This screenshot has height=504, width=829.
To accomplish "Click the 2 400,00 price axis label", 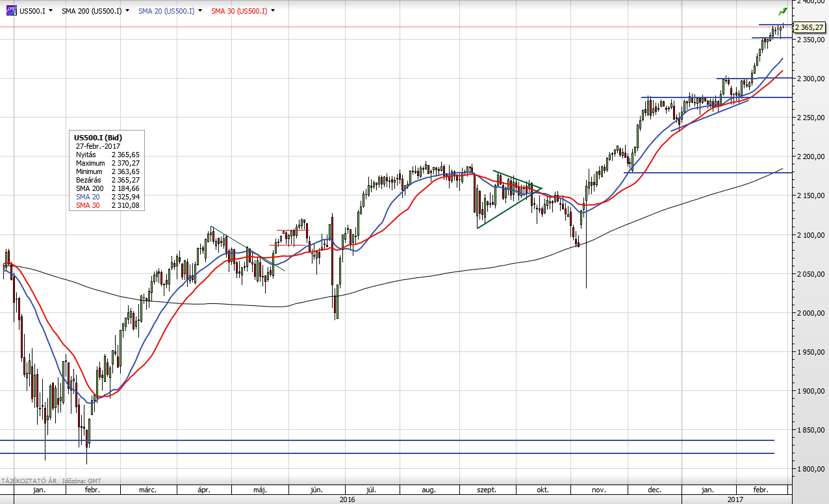I will [x=810, y=3].
